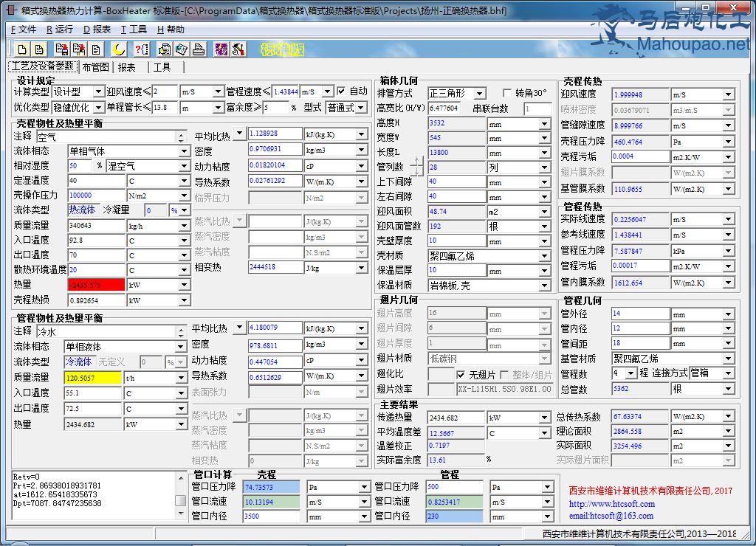
Task: Open the shell 质量流量 kg/h unit dropdown
Action: (184, 226)
